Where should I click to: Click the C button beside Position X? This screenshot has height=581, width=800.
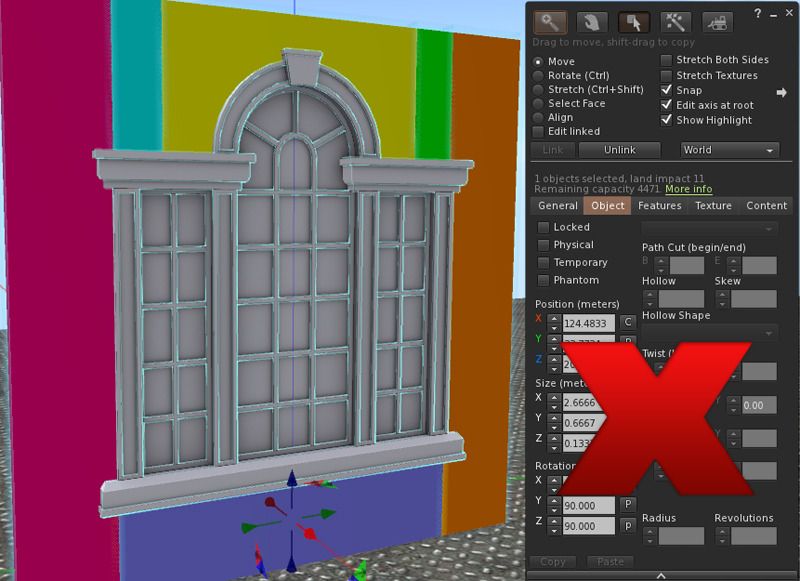pos(628,322)
